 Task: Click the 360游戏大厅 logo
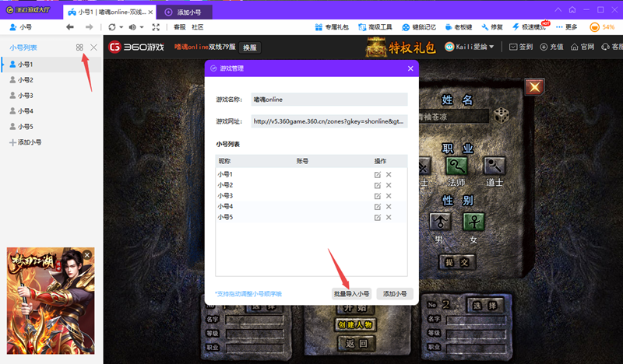[x=28, y=9]
